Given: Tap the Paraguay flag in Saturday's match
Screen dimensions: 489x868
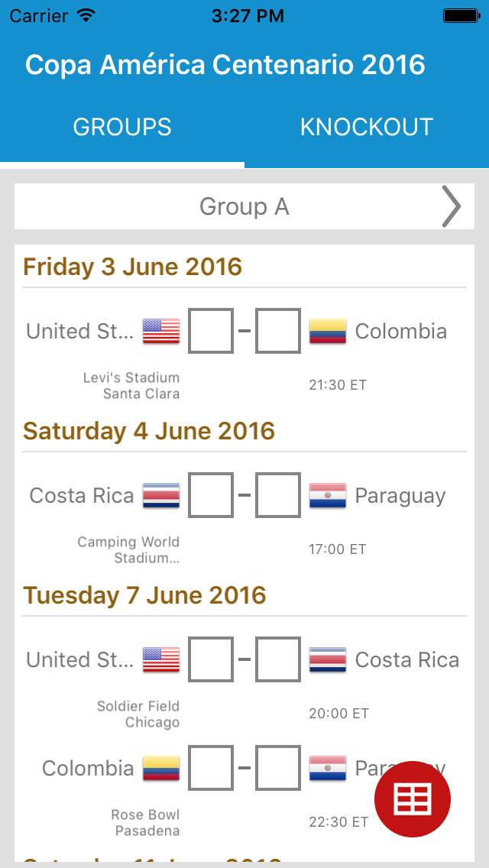Looking at the screenshot, I should pyautogui.click(x=328, y=496).
